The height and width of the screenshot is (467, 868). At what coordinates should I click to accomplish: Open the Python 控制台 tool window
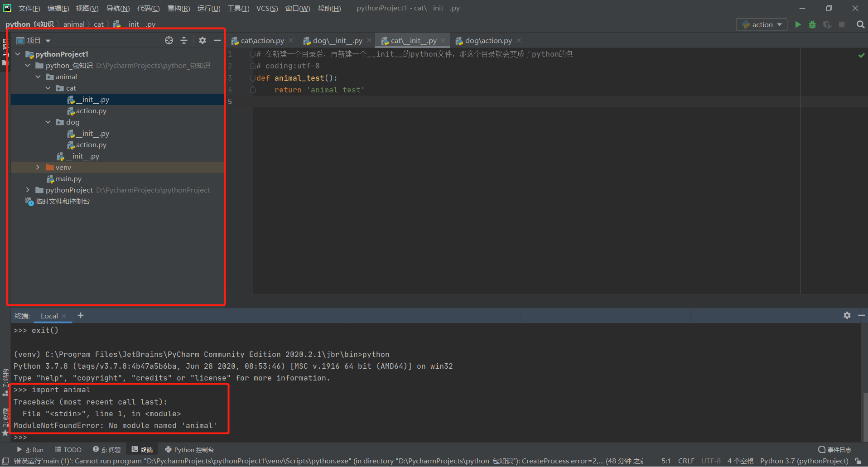189,450
